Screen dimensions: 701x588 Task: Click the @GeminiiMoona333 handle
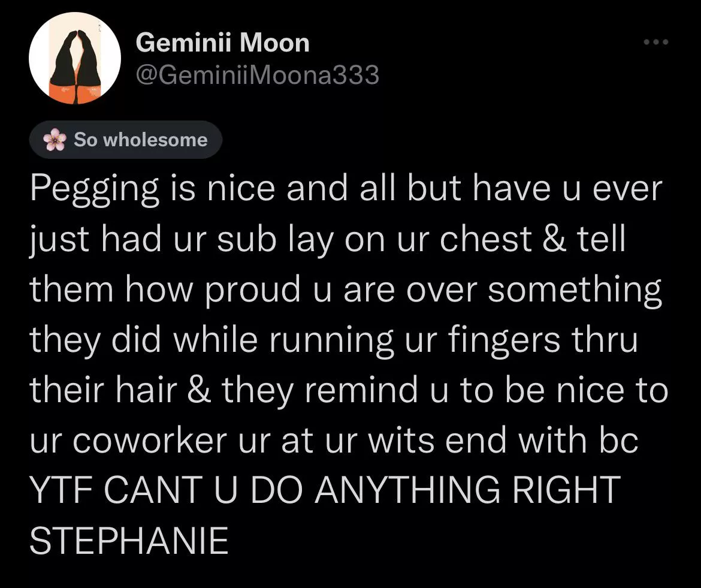coord(258,75)
